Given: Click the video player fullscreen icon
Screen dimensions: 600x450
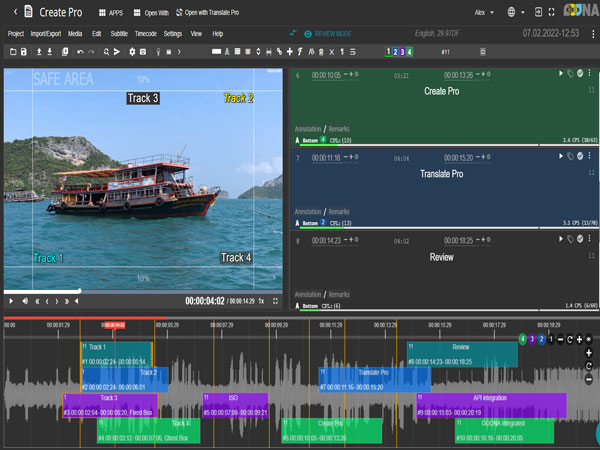Looking at the screenshot, I should [275, 301].
